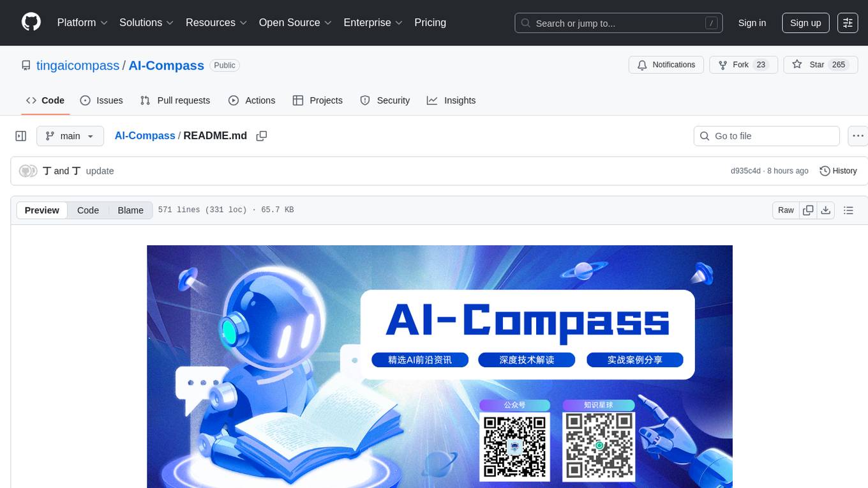Open the more file actions ellipsis menu

coord(858,136)
